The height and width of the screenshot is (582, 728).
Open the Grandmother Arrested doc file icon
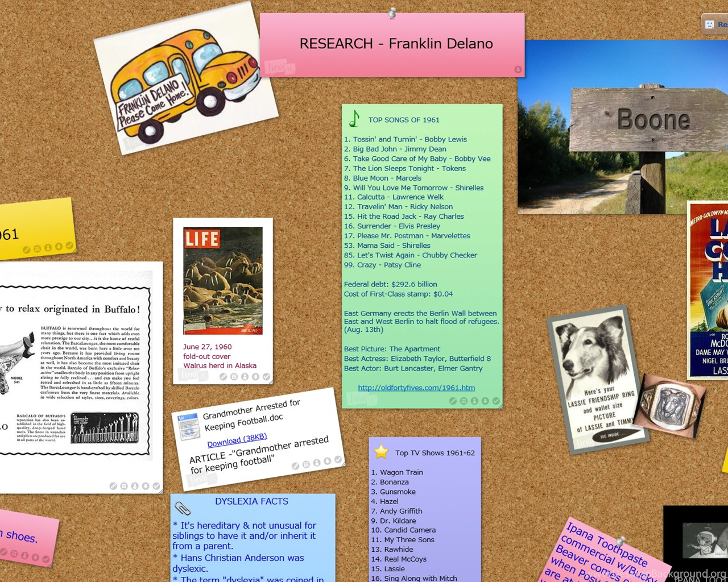point(188,427)
